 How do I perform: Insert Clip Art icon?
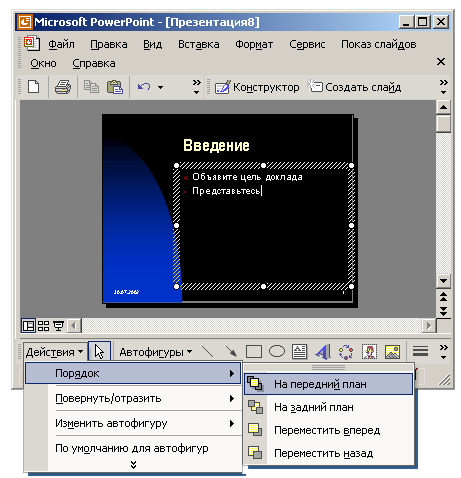[369, 352]
